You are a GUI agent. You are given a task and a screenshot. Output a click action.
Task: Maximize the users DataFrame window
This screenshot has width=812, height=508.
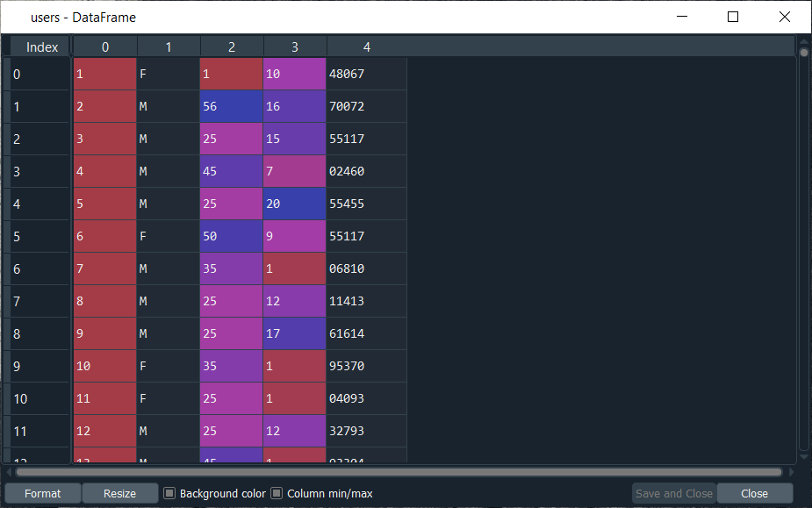(x=733, y=17)
